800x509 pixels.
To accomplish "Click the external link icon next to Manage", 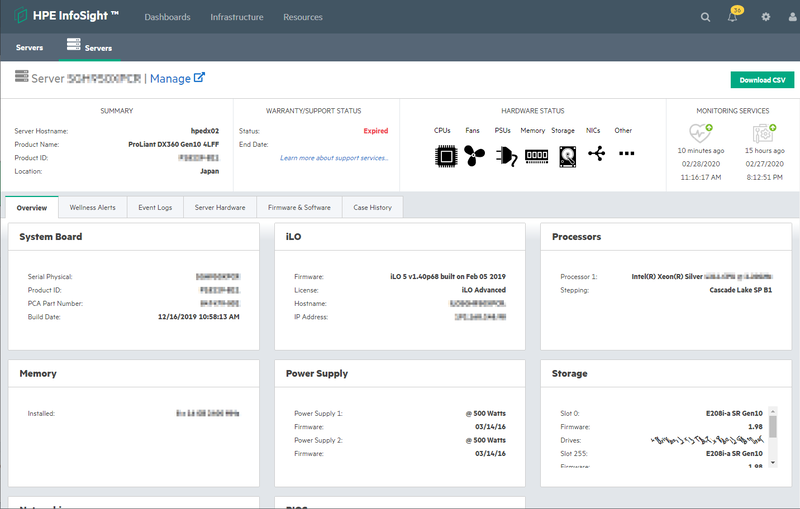I will coord(199,78).
